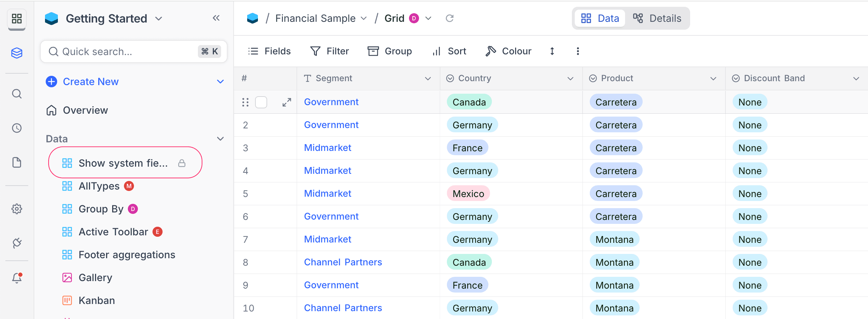The width and height of the screenshot is (868, 319).
Task: Expand the first record row
Action: pyautogui.click(x=286, y=102)
